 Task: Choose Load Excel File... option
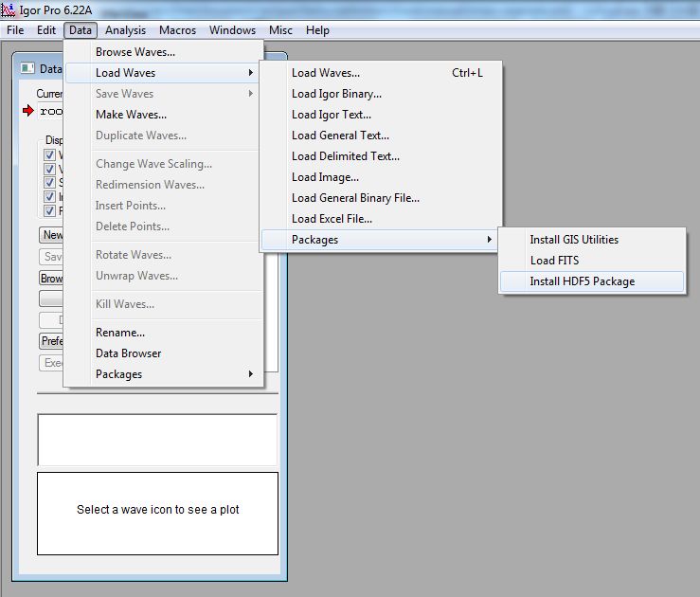point(332,219)
